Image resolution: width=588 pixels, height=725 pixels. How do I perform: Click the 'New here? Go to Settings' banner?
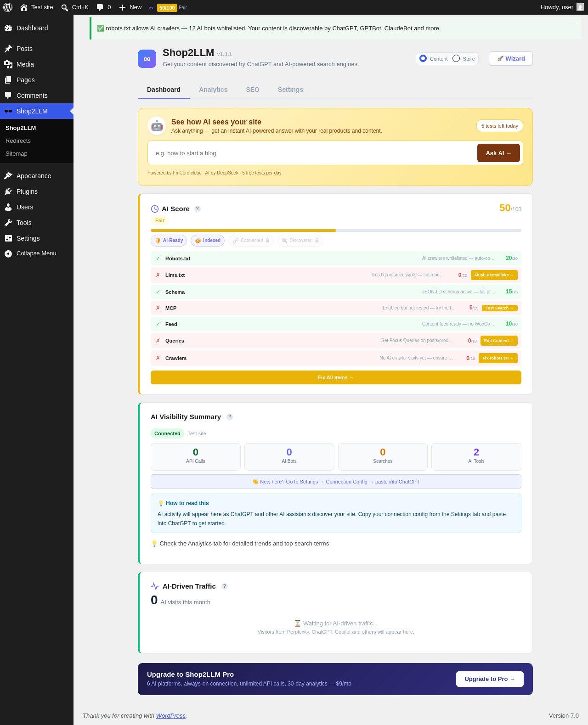point(336,482)
